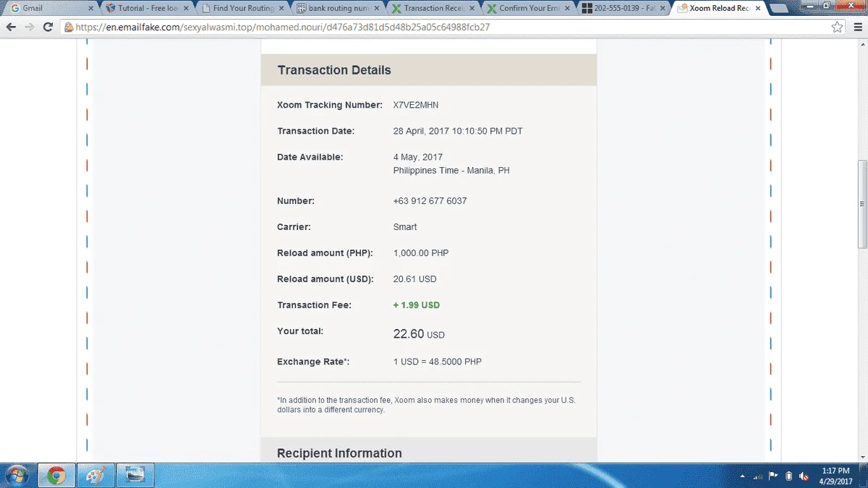
Task: Click the transaction fee + 1.99 USD
Action: point(416,305)
